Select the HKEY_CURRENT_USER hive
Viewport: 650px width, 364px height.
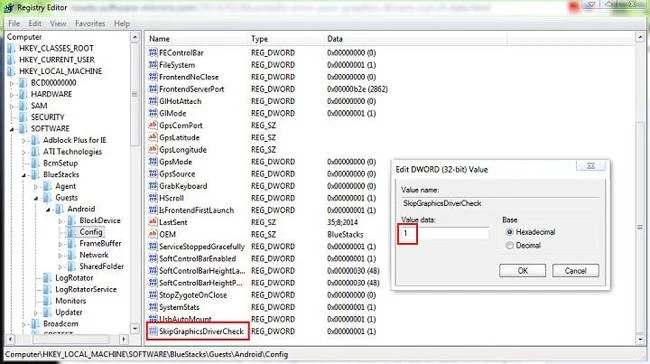point(57,60)
